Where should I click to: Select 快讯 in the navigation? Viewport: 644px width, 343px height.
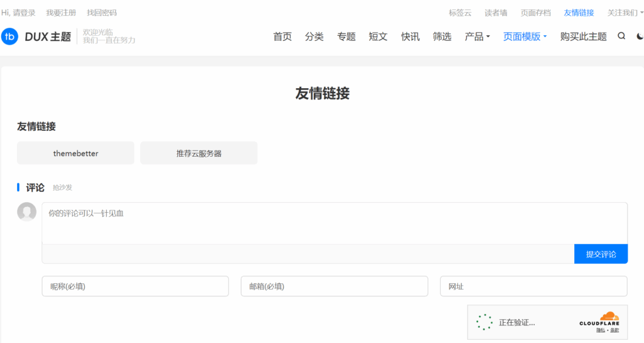pyautogui.click(x=410, y=37)
